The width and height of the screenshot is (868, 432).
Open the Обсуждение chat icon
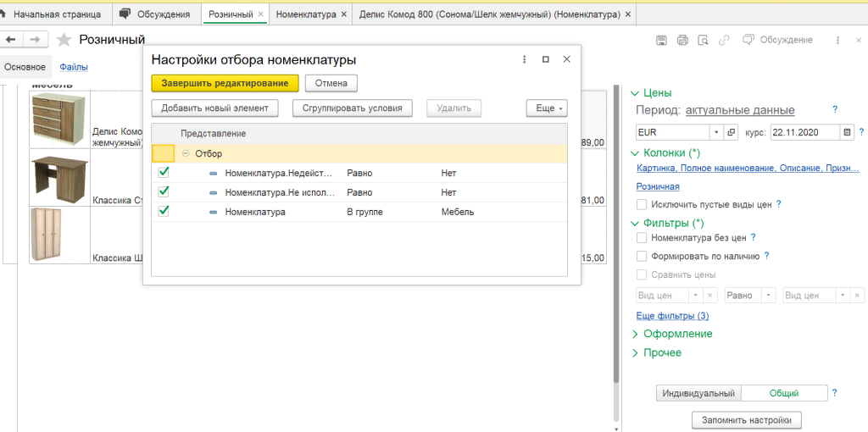(749, 40)
